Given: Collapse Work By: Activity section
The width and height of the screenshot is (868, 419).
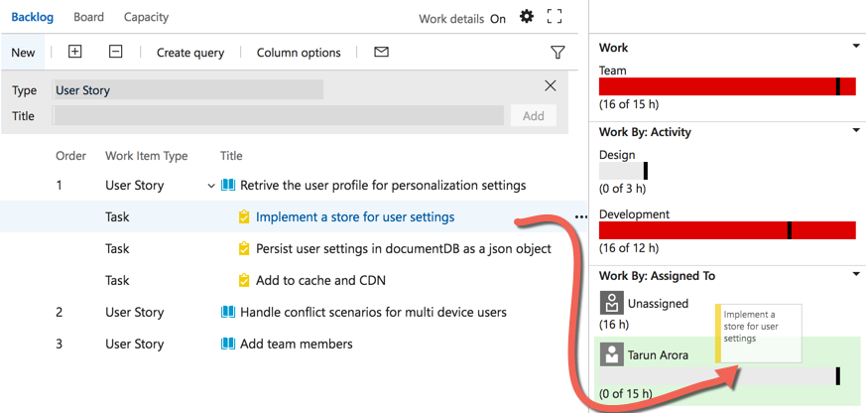Looking at the screenshot, I should 856,131.
